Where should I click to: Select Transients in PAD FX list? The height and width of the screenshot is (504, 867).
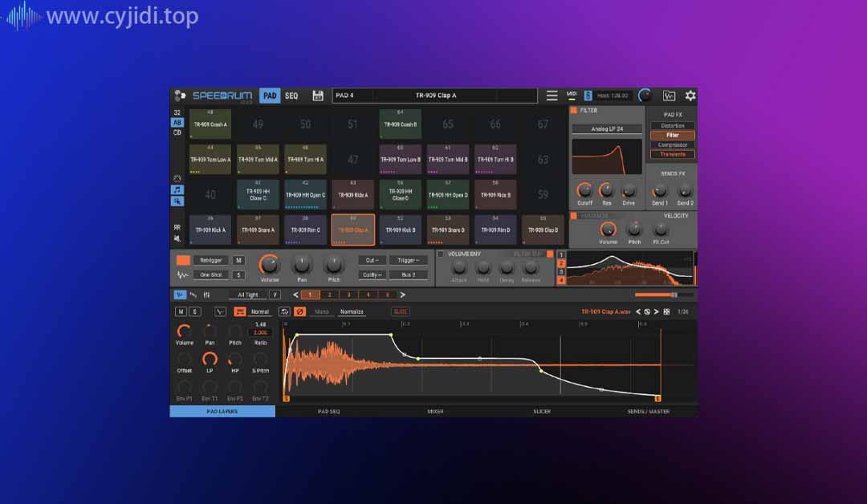tap(673, 154)
